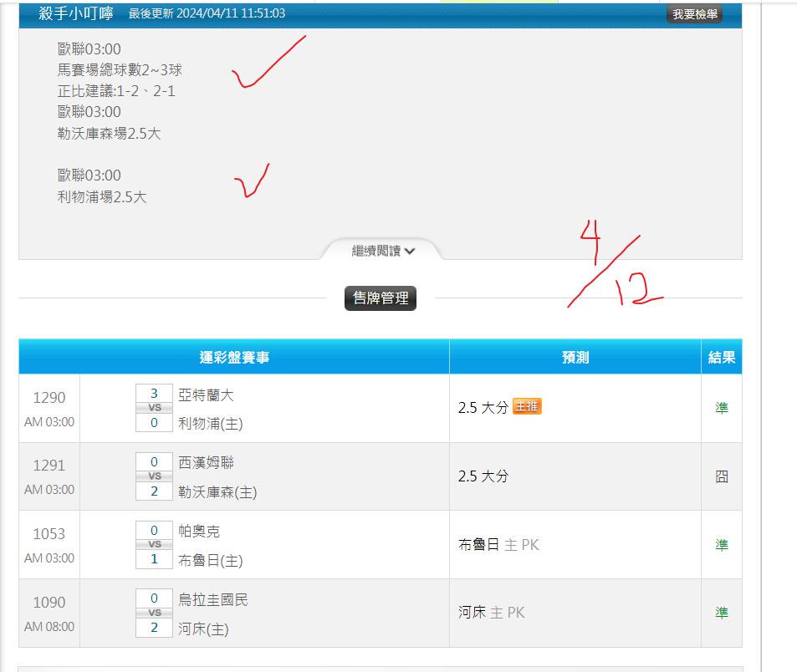Viewport: 797px width, 672px height.
Task: Click the VS badge between 帕奧克 and 布魯日
Action: (x=154, y=544)
